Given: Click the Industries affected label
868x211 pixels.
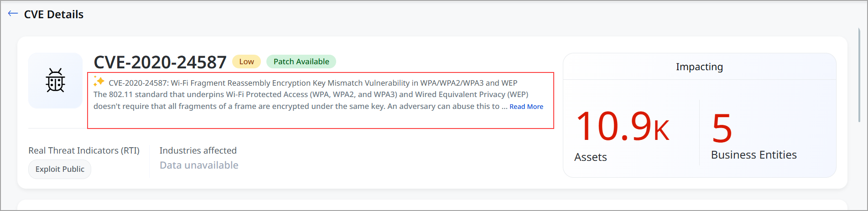Looking at the screenshot, I should [x=198, y=150].
